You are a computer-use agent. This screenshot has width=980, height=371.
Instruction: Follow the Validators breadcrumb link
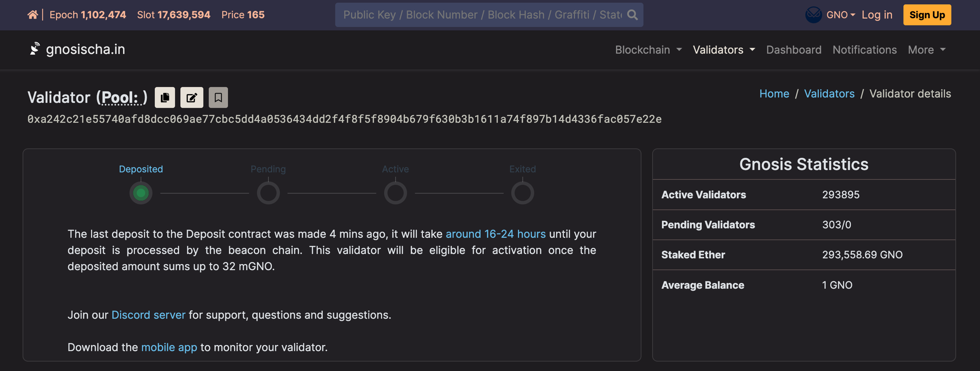coord(829,94)
